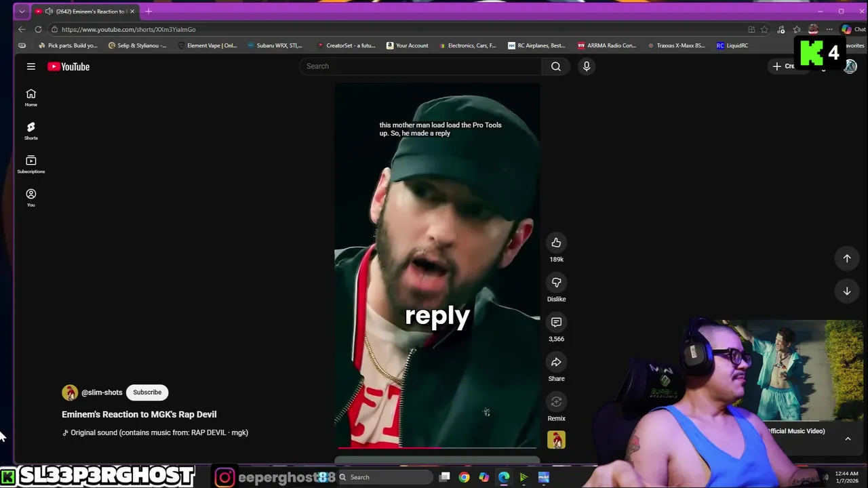This screenshot has height=488, width=868.
Task: Open Google Chrome from the taskbar
Action: [x=464, y=477]
